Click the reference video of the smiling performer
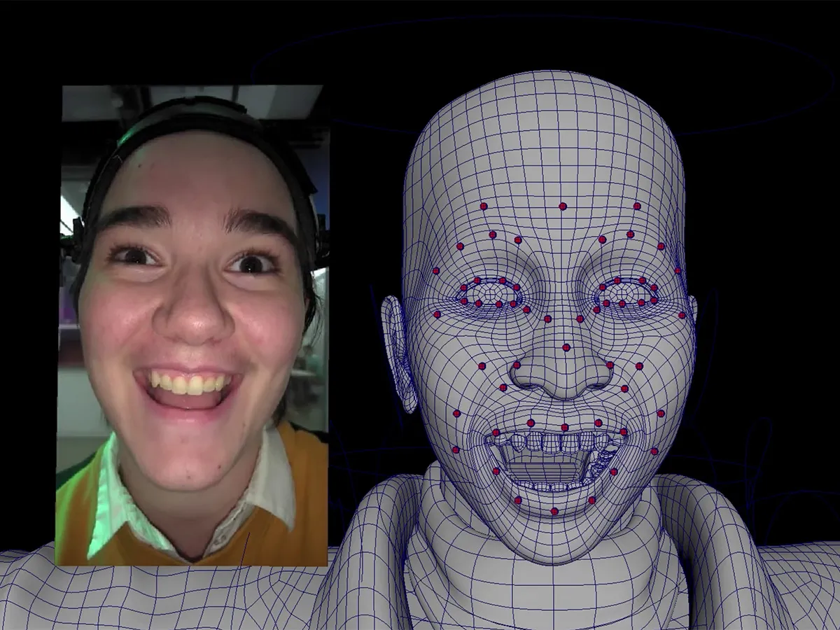Image resolution: width=840 pixels, height=630 pixels. 191,325
